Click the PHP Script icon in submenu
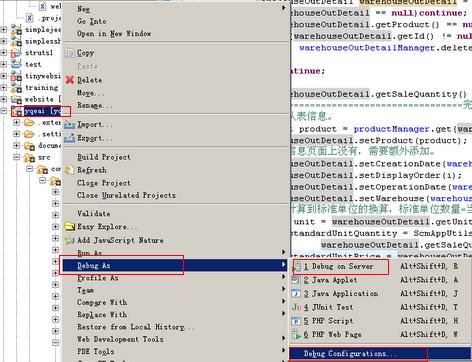 296,321
